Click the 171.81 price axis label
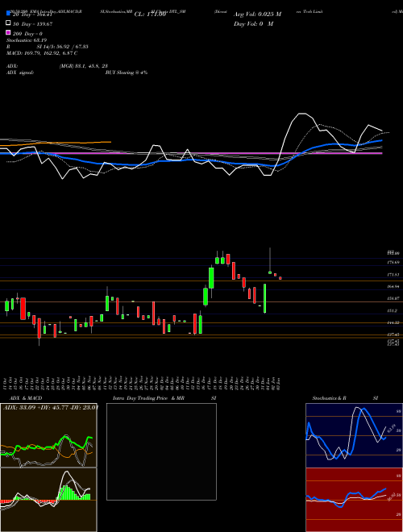 pyautogui.click(x=393, y=275)
